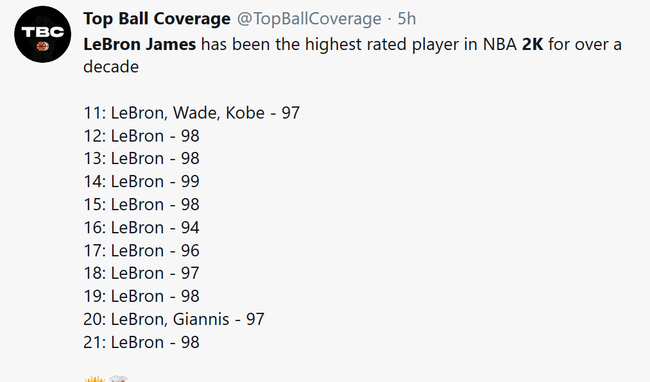The height and width of the screenshot is (382, 650).
Task: Click line 11: LeBron, Wade, Kobe - 97
Action: [192, 113]
